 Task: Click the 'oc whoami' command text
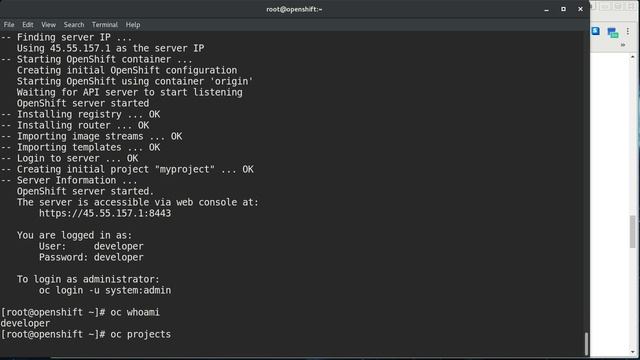click(x=135, y=312)
